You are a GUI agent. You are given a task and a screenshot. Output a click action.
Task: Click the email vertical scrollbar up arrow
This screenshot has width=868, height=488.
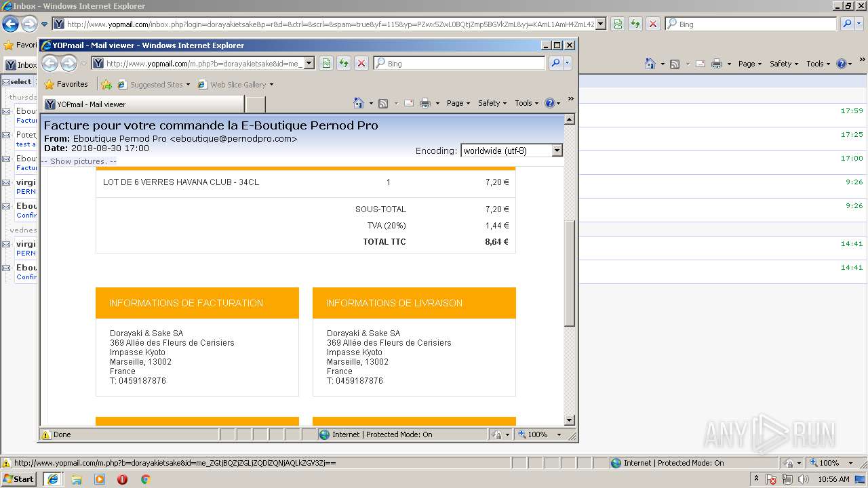click(x=570, y=119)
